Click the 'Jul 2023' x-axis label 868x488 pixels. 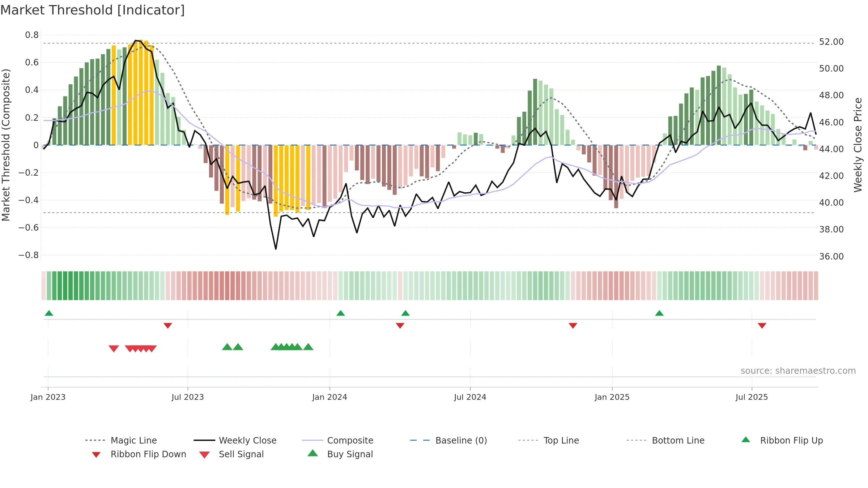tap(188, 397)
